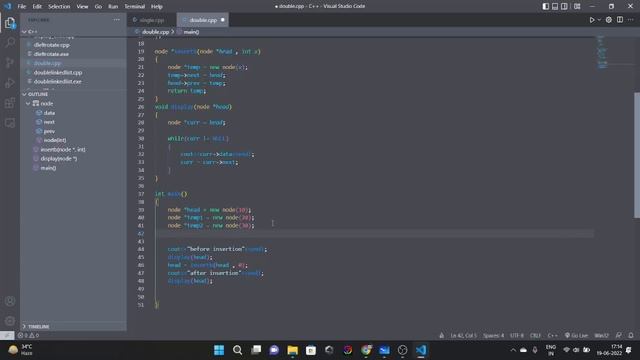Toggle primary side bar visibility

(x=546, y=6)
